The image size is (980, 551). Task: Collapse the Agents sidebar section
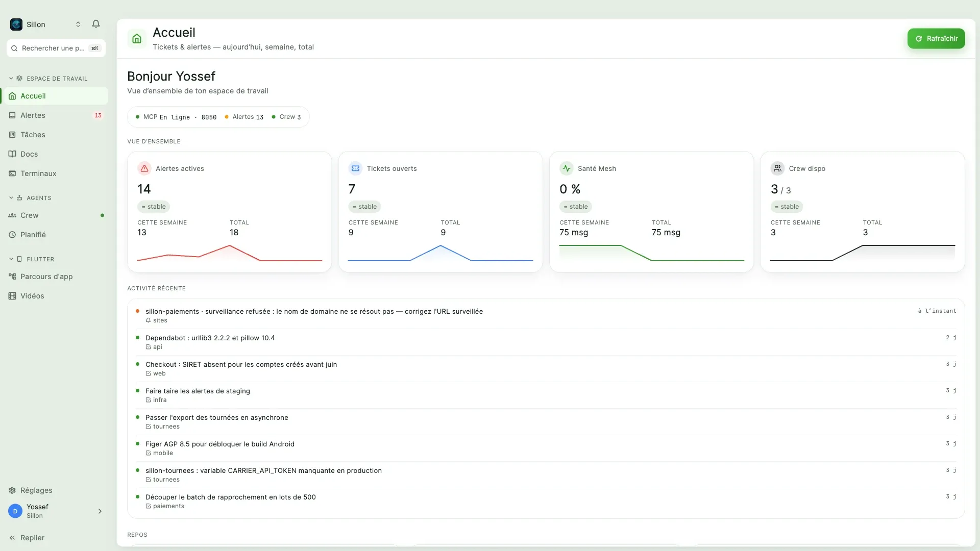(31, 198)
